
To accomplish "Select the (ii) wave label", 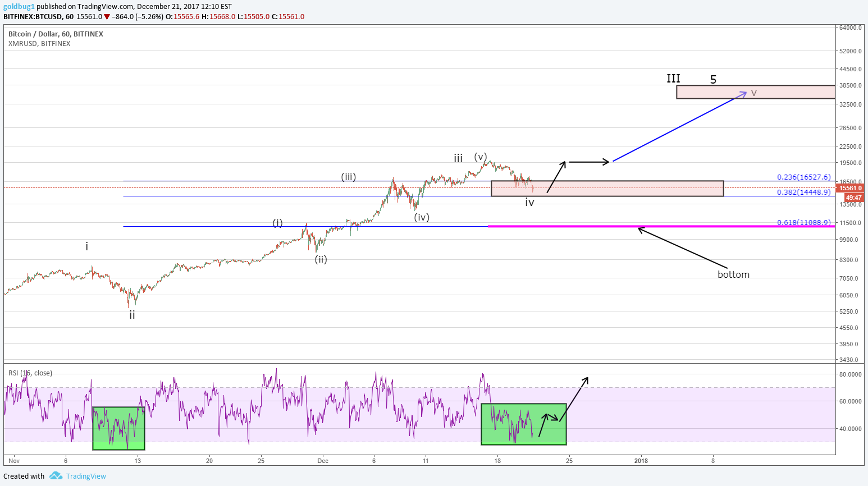I will pyautogui.click(x=321, y=259).
